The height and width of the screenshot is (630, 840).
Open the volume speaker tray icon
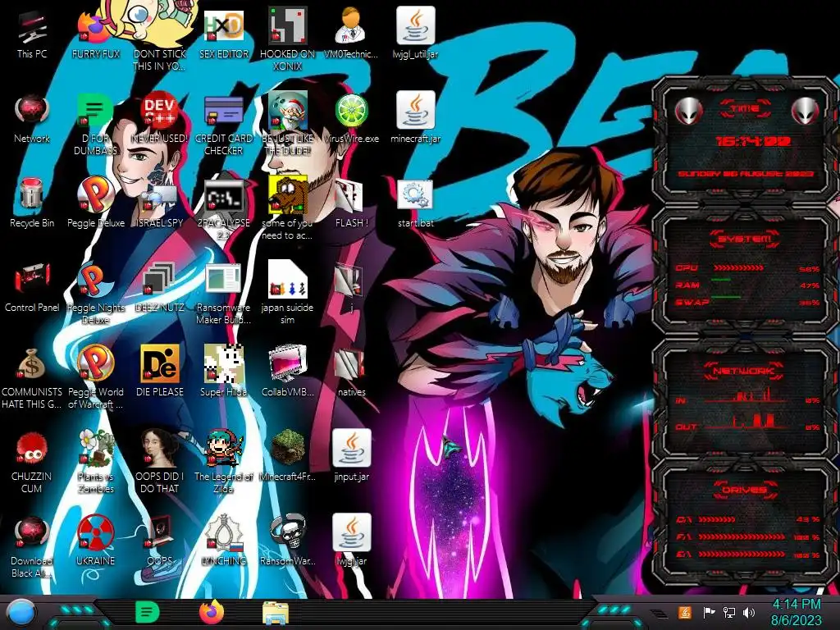[x=749, y=612]
